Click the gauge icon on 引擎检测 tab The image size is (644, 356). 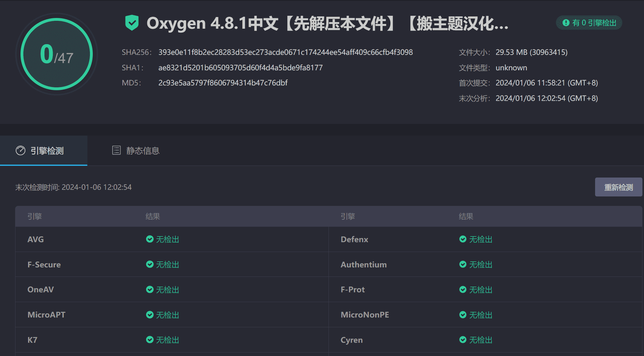click(21, 151)
